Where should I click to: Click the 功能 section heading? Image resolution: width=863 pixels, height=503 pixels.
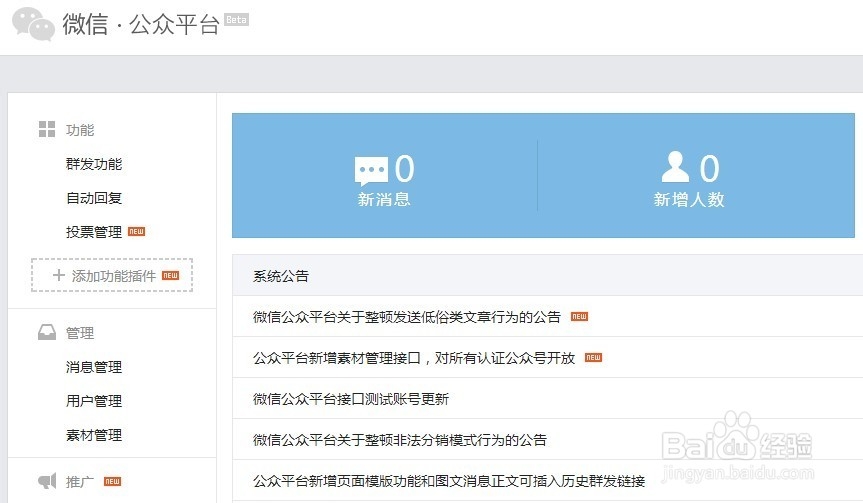coord(80,130)
